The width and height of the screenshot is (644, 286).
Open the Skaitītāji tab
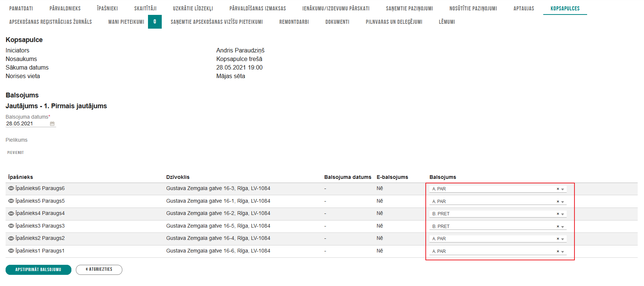145,8
